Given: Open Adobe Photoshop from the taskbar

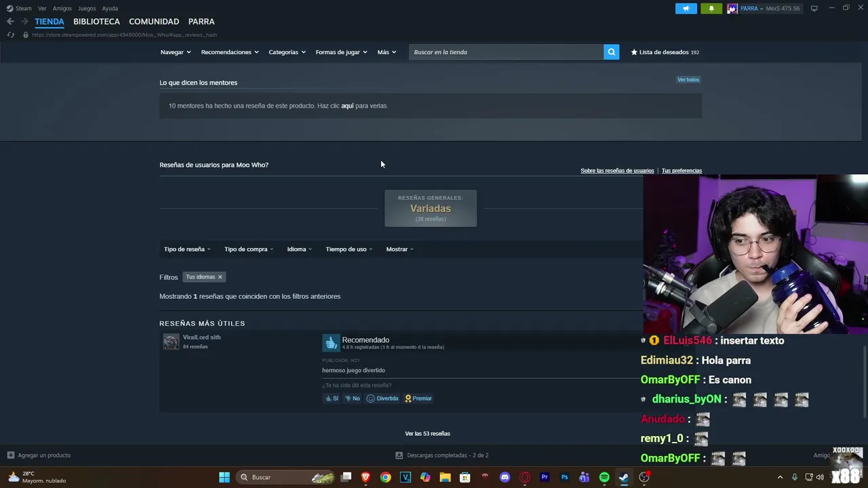Looking at the screenshot, I should [564, 477].
